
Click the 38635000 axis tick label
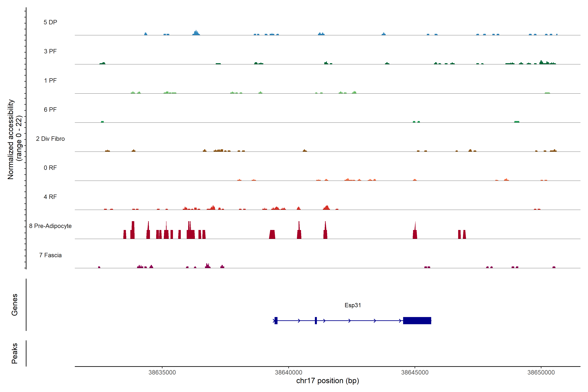pos(162,372)
